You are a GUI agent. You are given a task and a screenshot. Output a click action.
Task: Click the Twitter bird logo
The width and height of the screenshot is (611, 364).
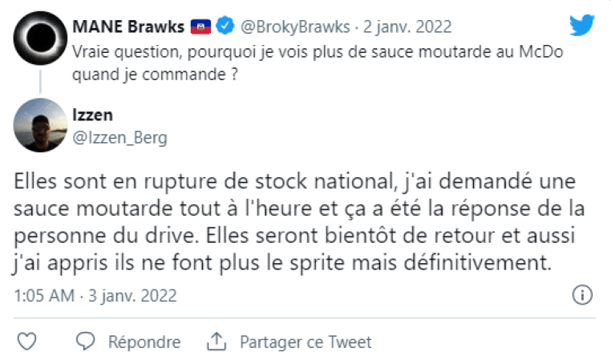click(x=581, y=26)
